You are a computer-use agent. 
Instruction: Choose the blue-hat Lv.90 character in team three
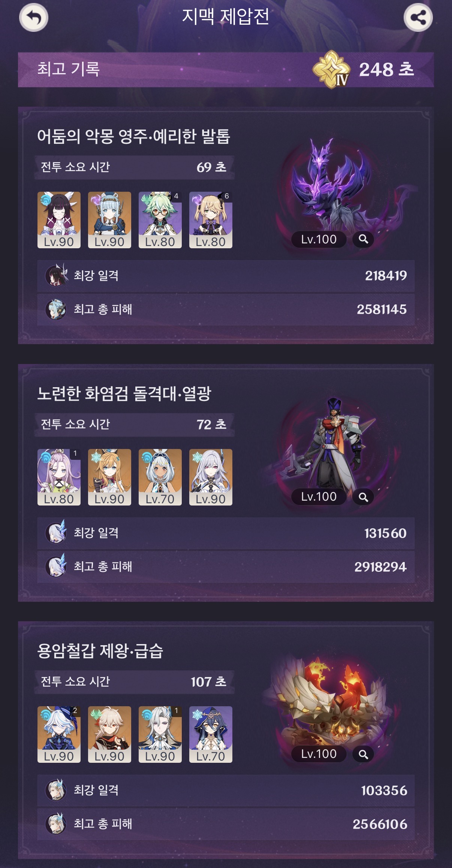coord(59,734)
